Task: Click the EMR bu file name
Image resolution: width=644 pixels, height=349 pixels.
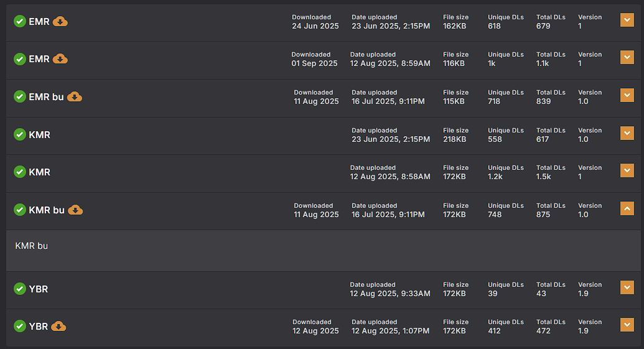Action: click(x=46, y=97)
